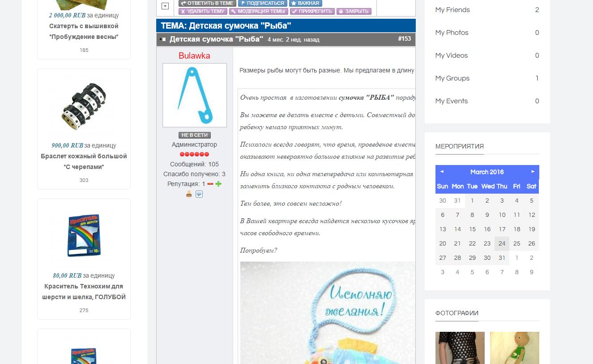Click 'Тем более, это совсем несложно!' line

(291, 203)
